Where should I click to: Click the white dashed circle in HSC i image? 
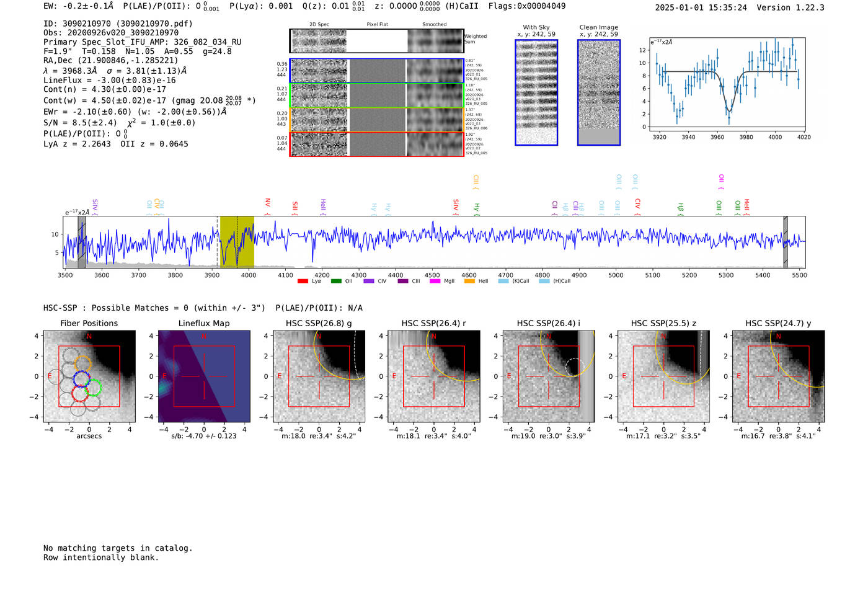[573, 367]
